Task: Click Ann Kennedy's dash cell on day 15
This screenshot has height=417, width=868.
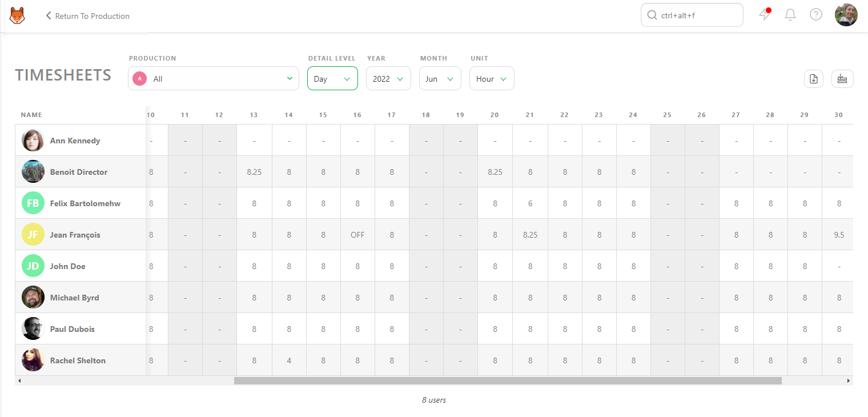Action: (x=323, y=141)
